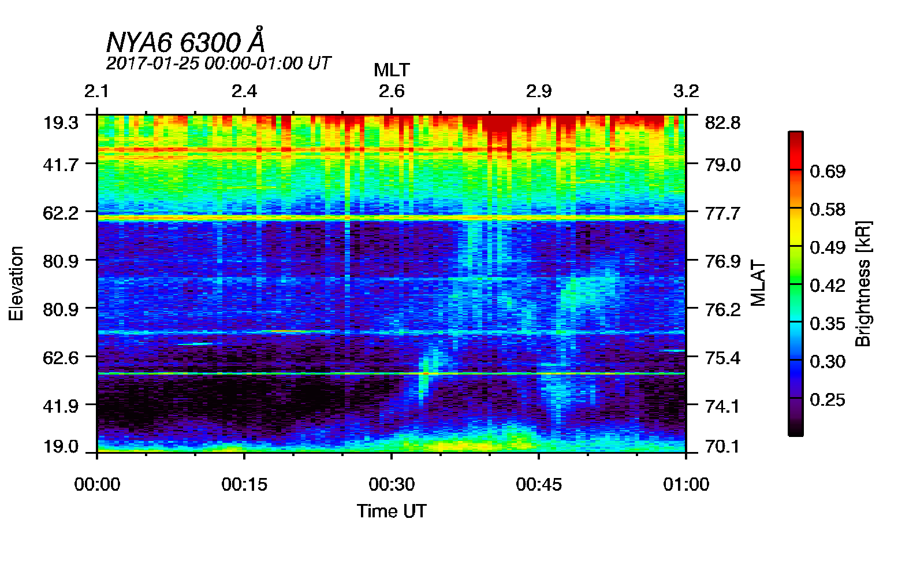Image resolution: width=924 pixels, height=578 pixels.
Task: Click the plot title "NYA6 6300 Å"
Action: point(185,41)
